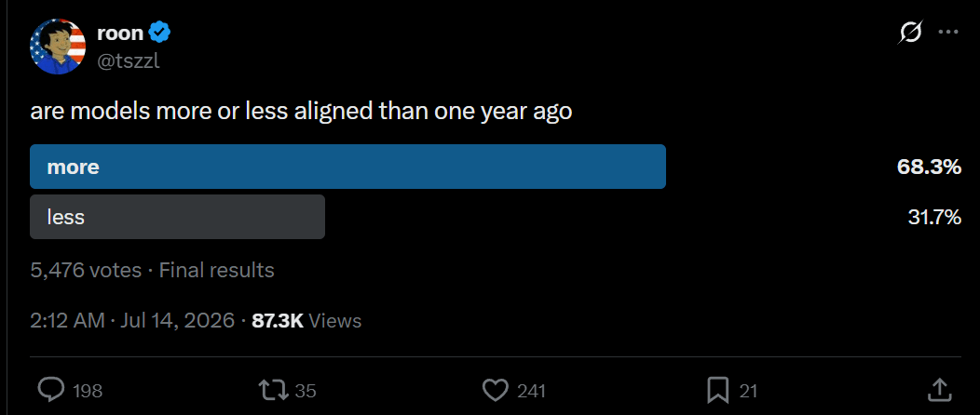Click the 2:12 AM Jul 14, 2026 timestamp
This screenshot has width=980, height=415.
[132, 321]
